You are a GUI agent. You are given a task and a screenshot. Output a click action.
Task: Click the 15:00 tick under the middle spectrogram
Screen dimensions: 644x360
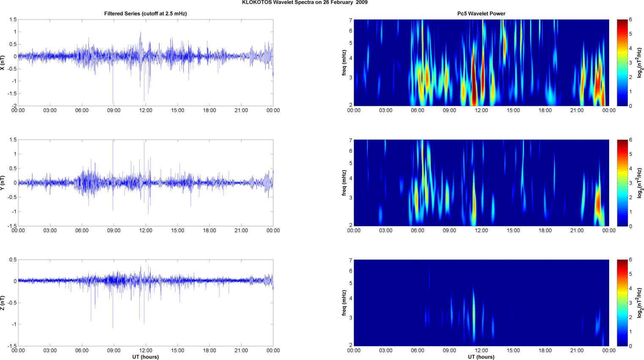(513, 231)
